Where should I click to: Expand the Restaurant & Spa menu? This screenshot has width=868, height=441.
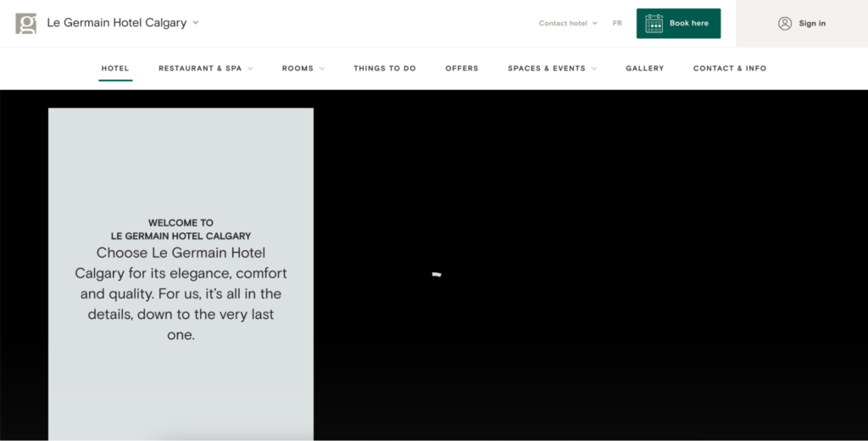(205, 68)
